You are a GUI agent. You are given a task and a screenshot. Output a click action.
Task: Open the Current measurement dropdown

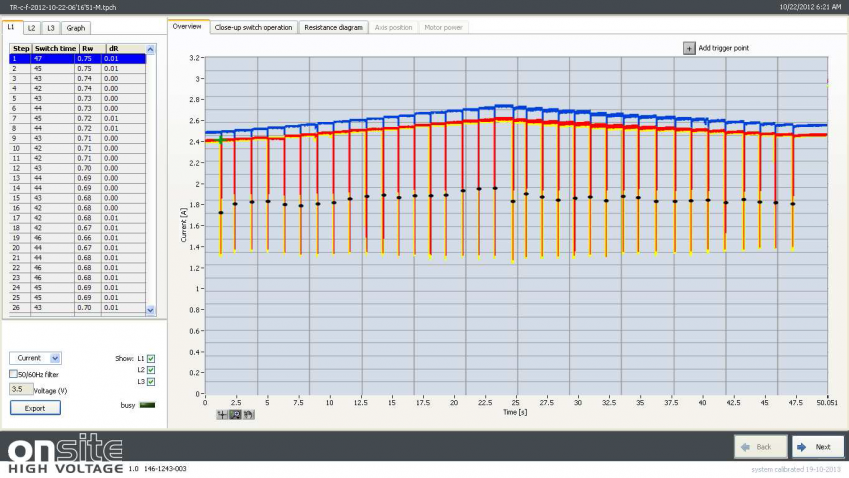tap(36, 357)
